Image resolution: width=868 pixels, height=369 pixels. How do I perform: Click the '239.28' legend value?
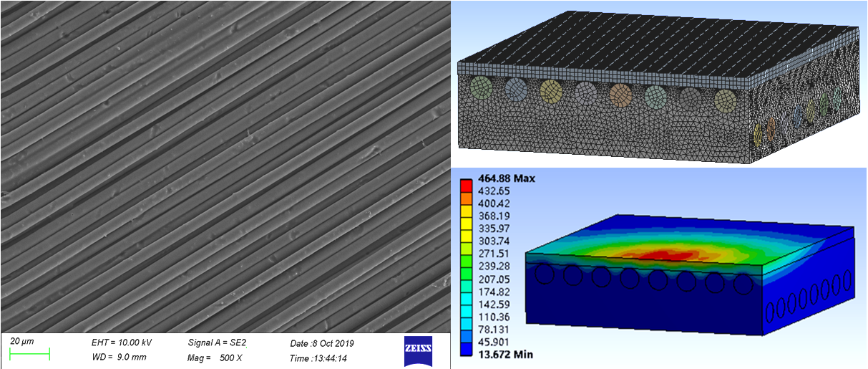[494, 266]
